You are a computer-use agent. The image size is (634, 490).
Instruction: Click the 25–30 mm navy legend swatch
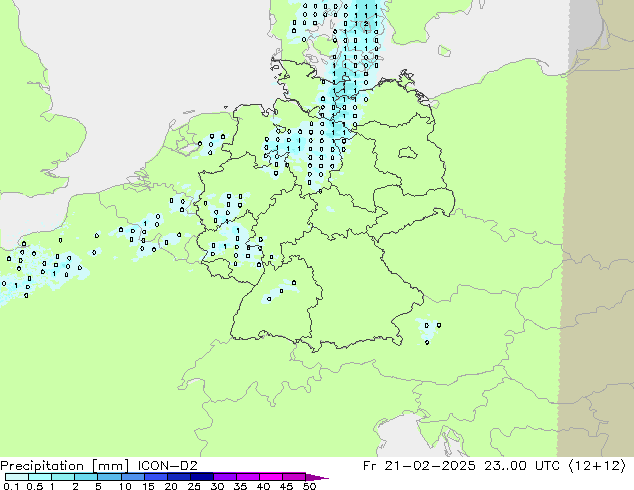pos(201,477)
